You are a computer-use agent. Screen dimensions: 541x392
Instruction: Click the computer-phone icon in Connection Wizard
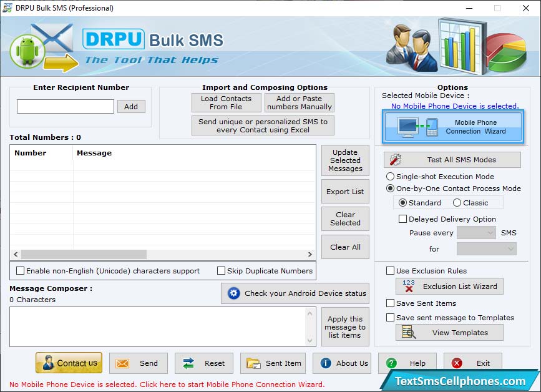418,127
